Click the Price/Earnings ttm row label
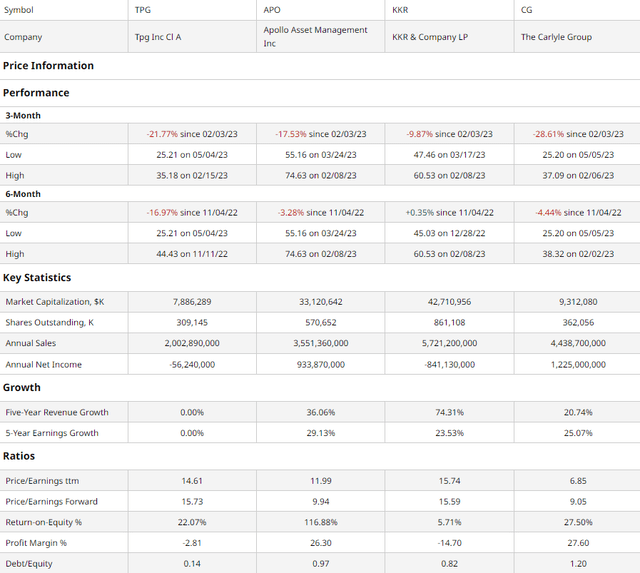Viewport: 640px width, 573px height. [x=42, y=481]
